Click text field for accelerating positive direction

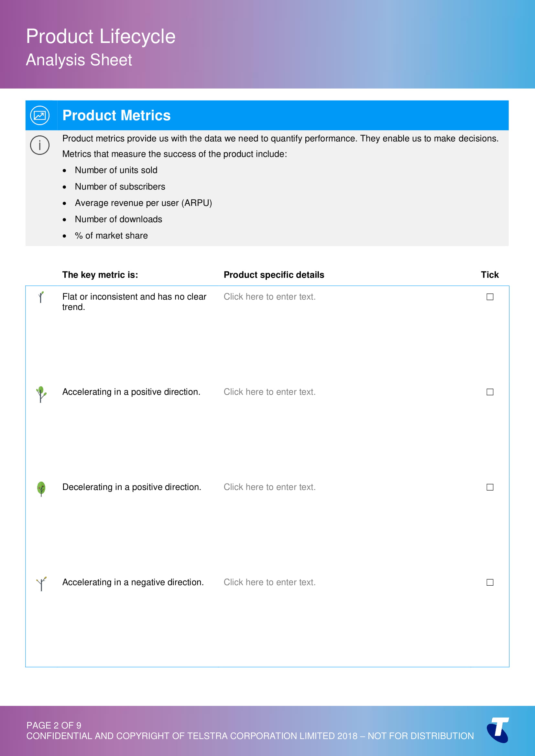click(269, 392)
